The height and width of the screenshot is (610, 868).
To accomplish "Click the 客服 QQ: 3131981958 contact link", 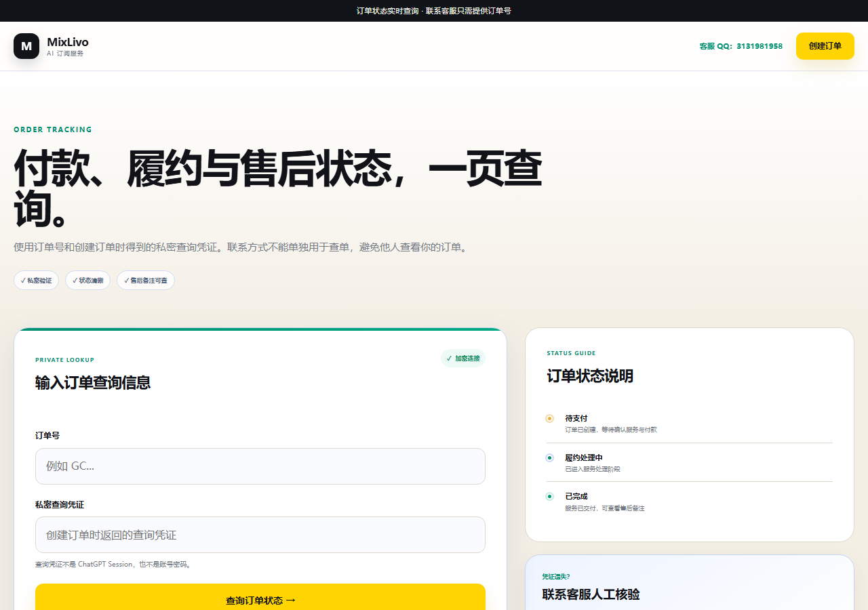I will click(741, 46).
